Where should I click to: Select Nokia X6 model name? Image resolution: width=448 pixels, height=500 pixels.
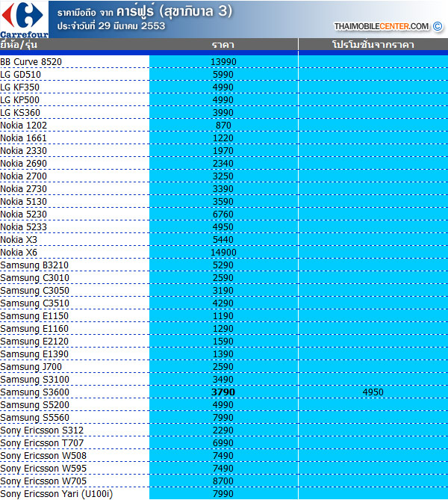(19, 253)
